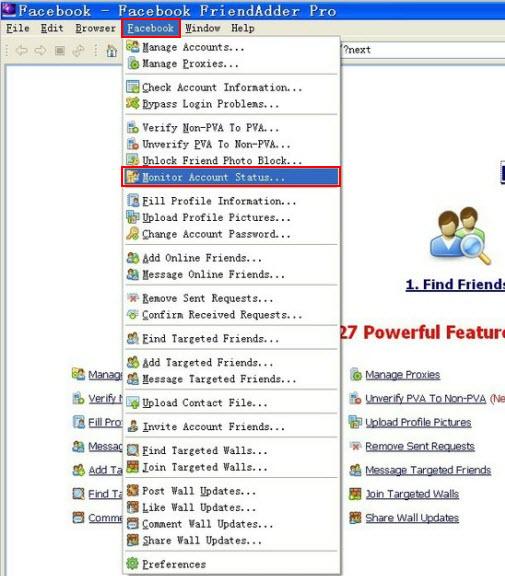Click the browser Back arrow icon
This screenshot has height=576, width=505.
coord(22,50)
